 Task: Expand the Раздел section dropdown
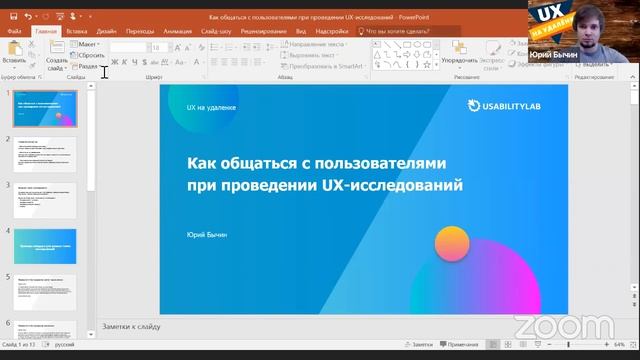[x=86, y=66]
